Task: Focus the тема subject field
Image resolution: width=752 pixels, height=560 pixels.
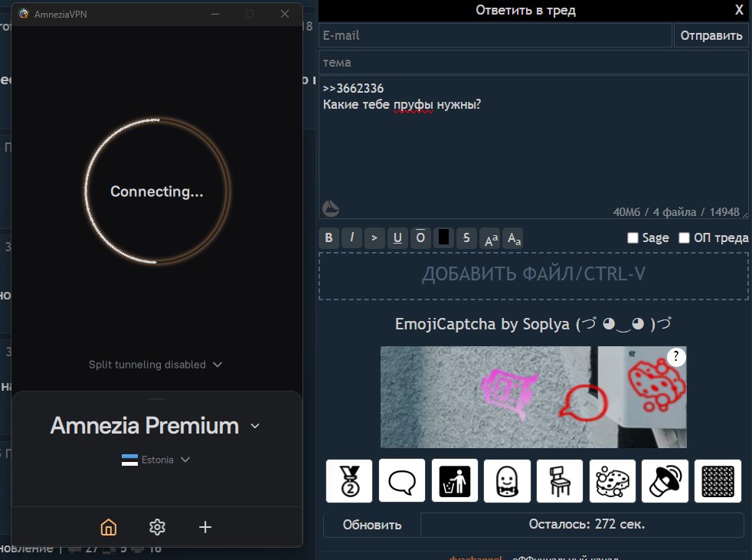Action: (x=534, y=62)
